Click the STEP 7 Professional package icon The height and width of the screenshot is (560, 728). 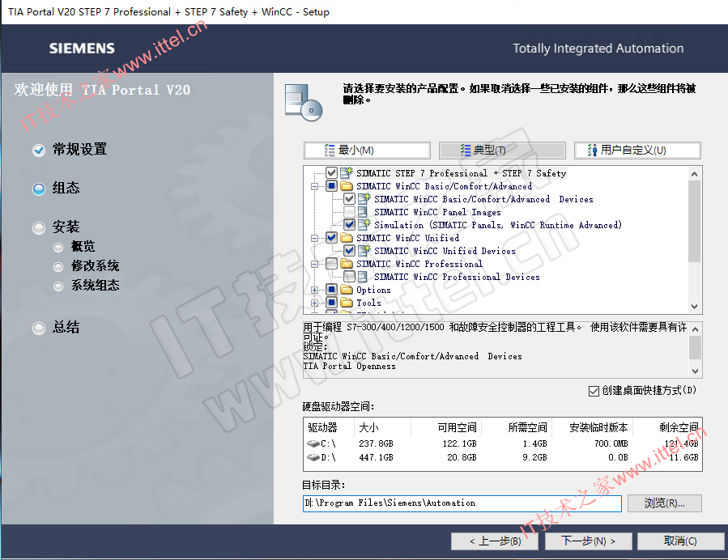347,172
